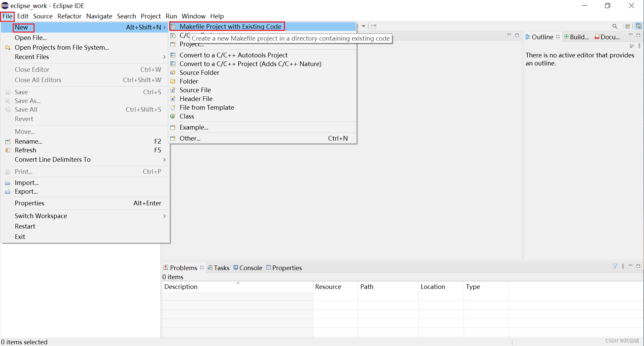
Task: Choose Open Projects from File System...
Action: coord(85,47)
